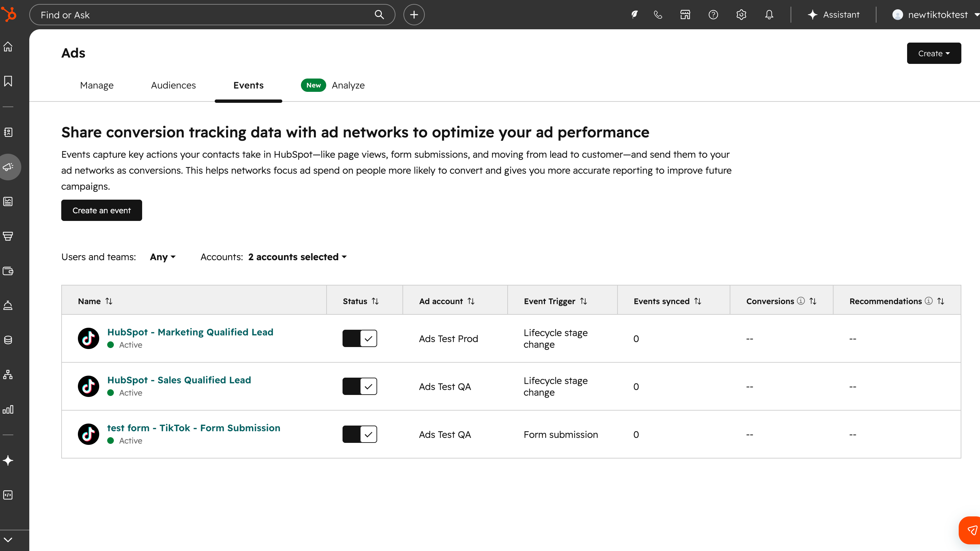Click the Form submission trigger cell
Image resolution: width=980 pixels, height=551 pixels.
(560, 434)
